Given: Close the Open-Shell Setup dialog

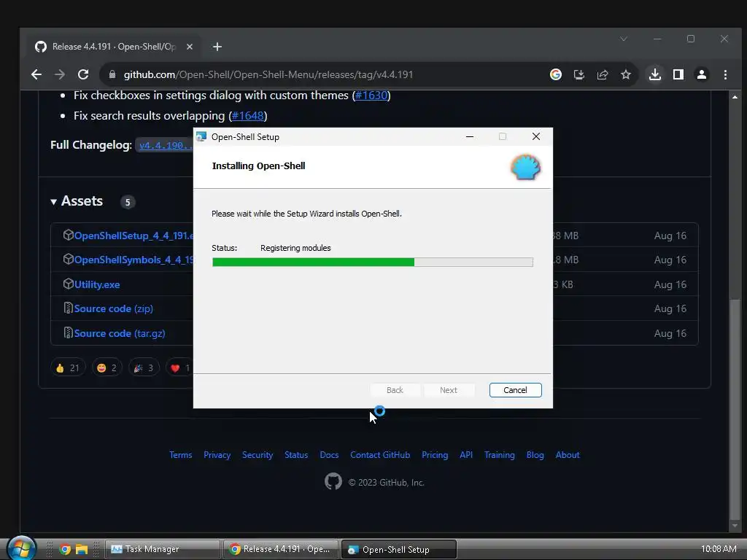Looking at the screenshot, I should click(x=536, y=136).
